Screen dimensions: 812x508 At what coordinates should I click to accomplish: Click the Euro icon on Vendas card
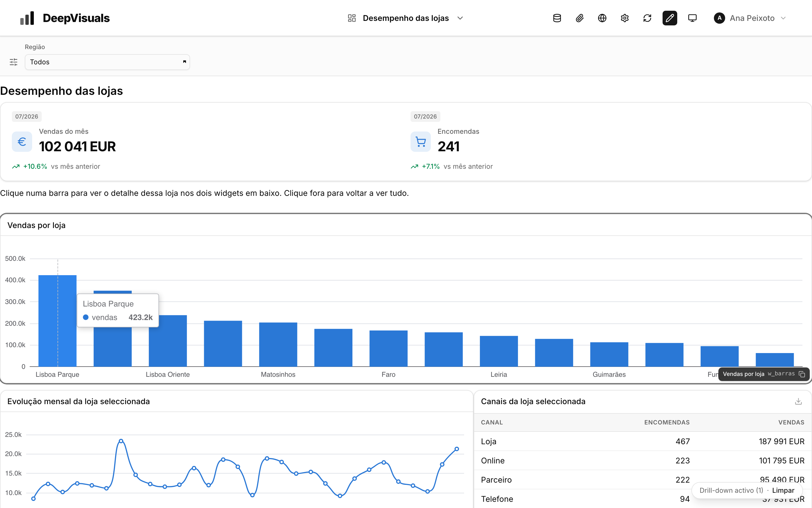[22, 142]
